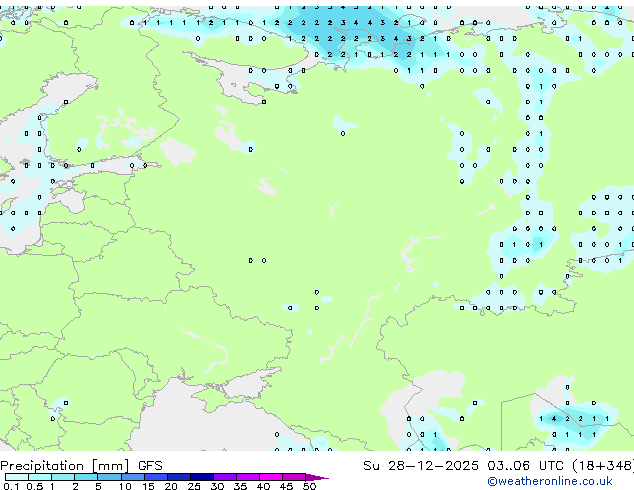The image size is (634, 490).
Task: Click the legend label "50"
Action: tap(309, 486)
